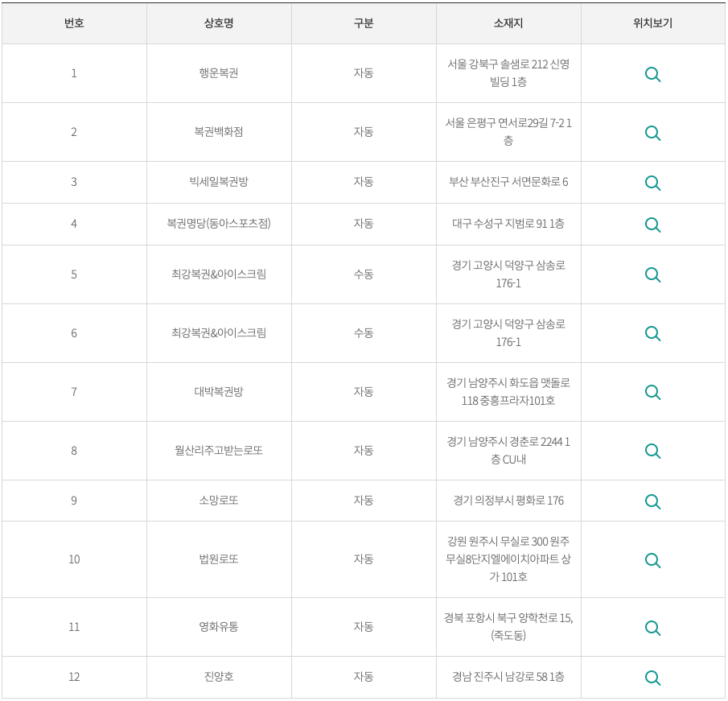
Task: Show map for 영화유통
Action: [x=652, y=628]
